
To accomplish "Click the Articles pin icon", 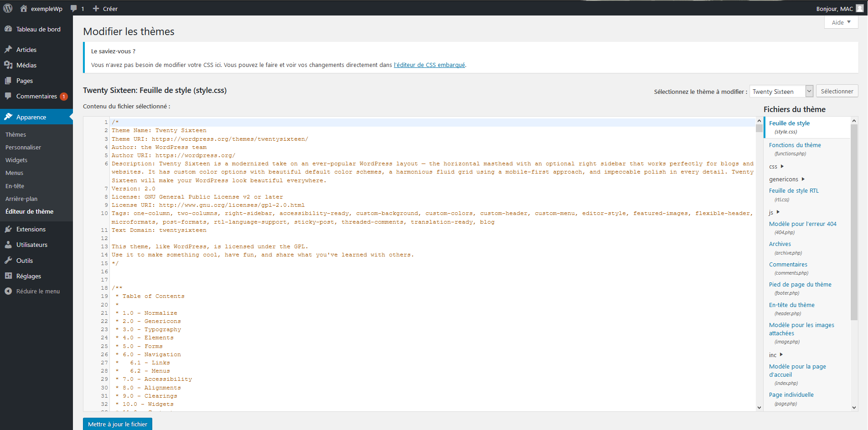I will click(x=8, y=49).
